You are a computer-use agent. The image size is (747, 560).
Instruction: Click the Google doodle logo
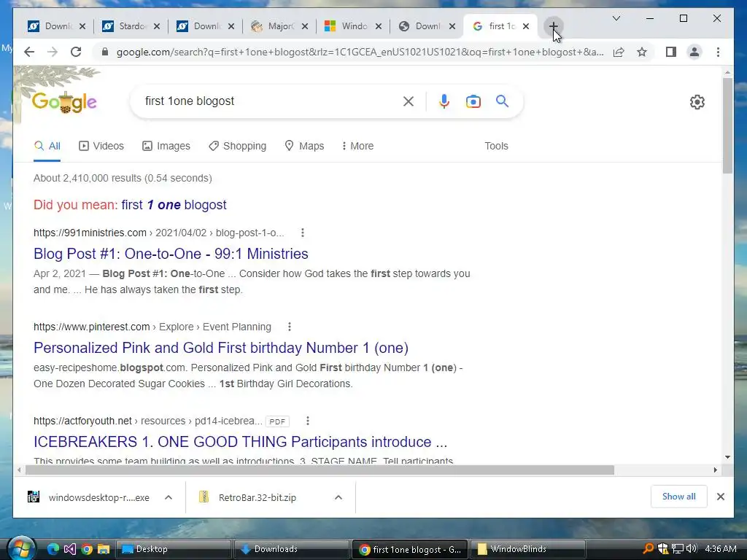point(64,101)
